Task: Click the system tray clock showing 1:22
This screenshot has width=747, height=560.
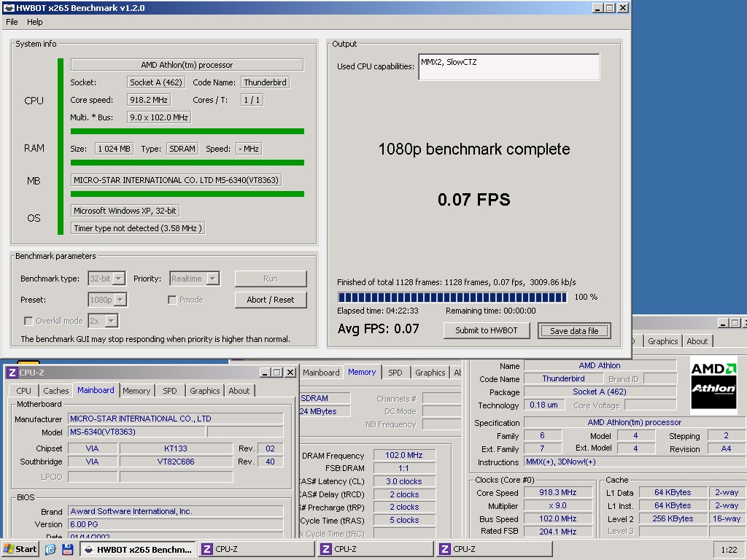Action: tap(729, 550)
